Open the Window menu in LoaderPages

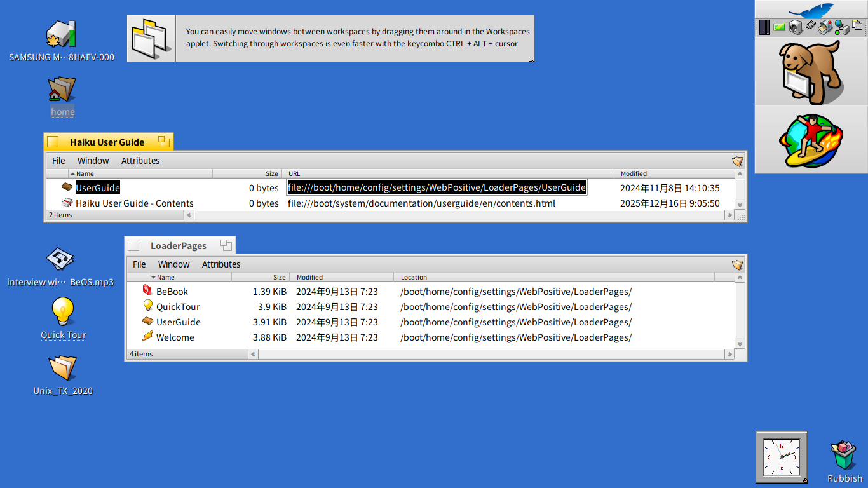point(173,264)
